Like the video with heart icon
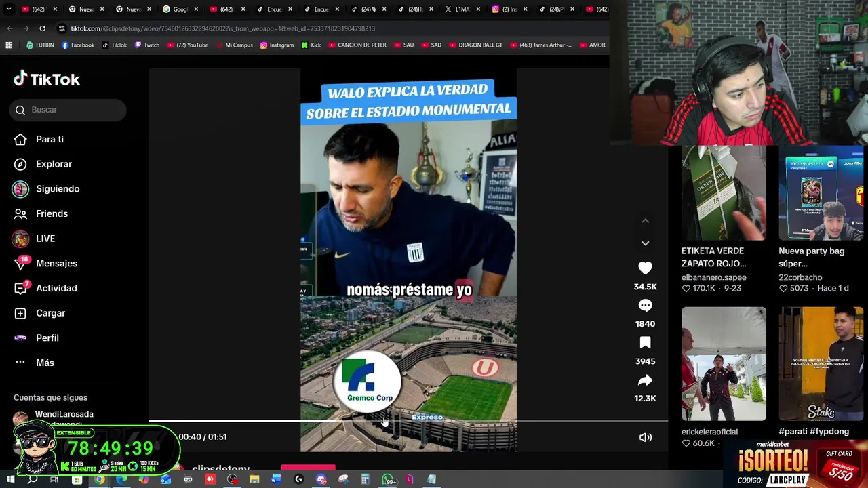This screenshot has width=868, height=488. pyautogui.click(x=645, y=268)
